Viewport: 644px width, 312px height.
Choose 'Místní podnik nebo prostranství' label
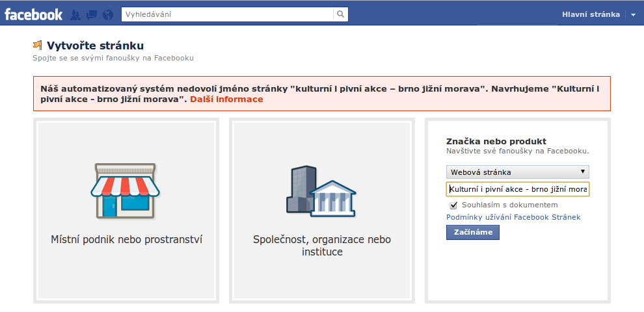(x=127, y=239)
